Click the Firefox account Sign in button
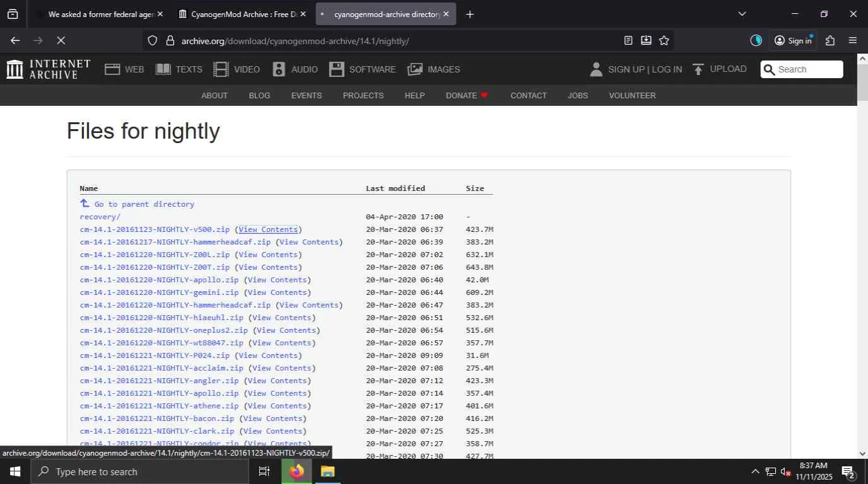 point(793,40)
